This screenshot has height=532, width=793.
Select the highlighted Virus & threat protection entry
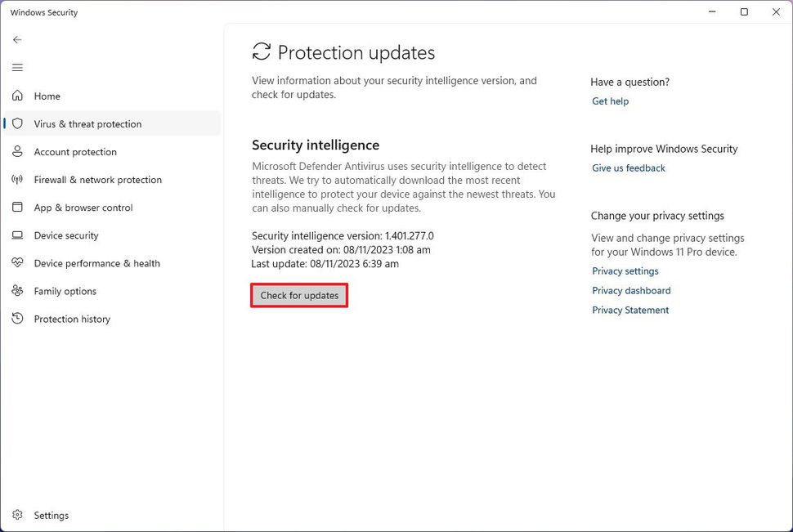click(87, 123)
